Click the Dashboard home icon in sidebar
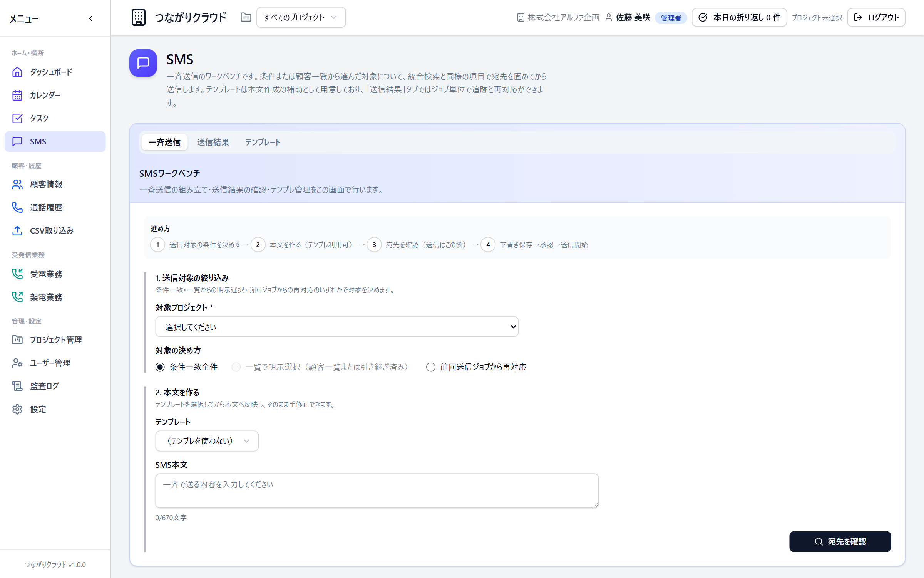 [17, 72]
